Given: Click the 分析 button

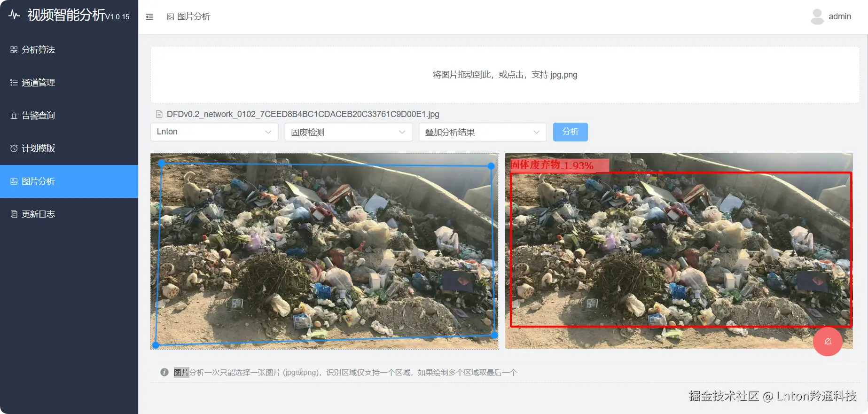Looking at the screenshot, I should [x=571, y=132].
